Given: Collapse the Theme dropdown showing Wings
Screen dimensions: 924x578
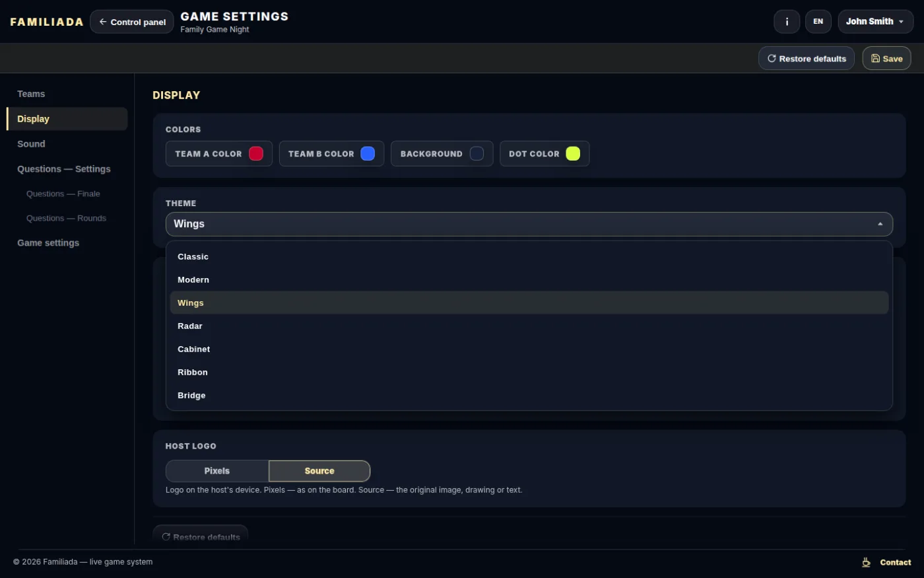Looking at the screenshot, I should pos(529,224).
